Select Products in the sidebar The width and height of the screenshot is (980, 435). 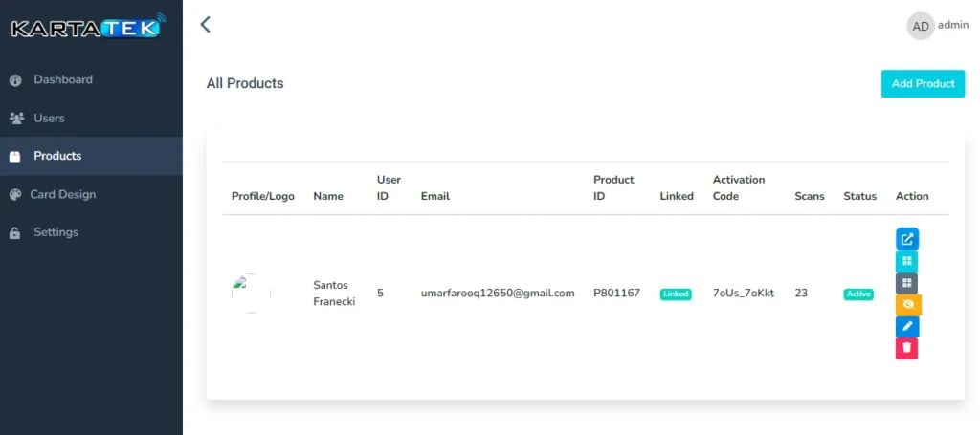pos(57,156)
